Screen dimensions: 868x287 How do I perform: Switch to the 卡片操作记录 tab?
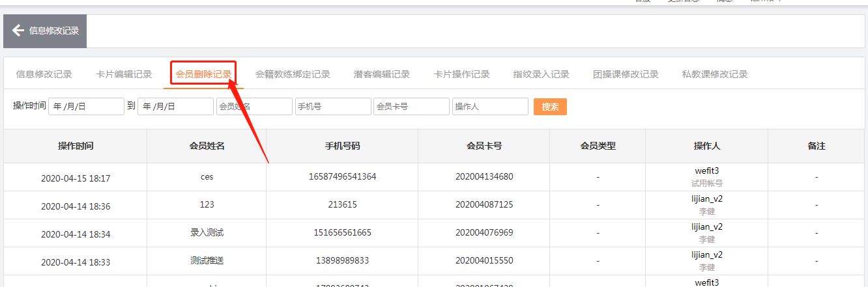(461, 74)
